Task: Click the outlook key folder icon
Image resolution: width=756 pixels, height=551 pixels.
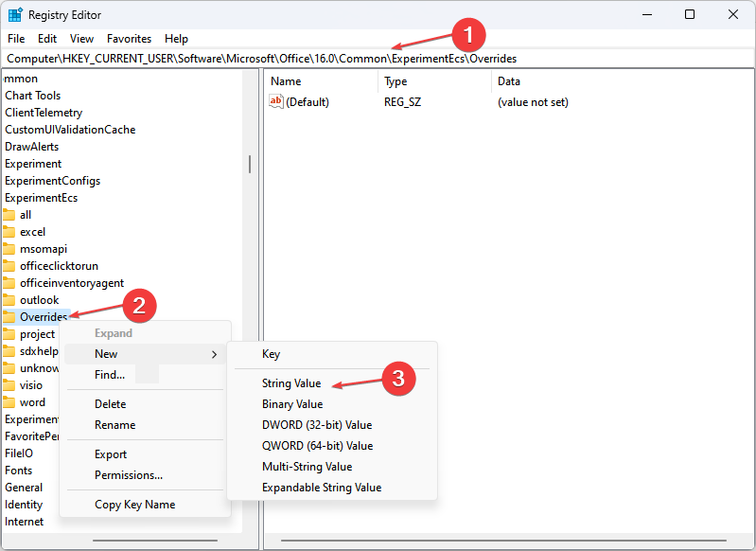Action: tap(9, 300)
